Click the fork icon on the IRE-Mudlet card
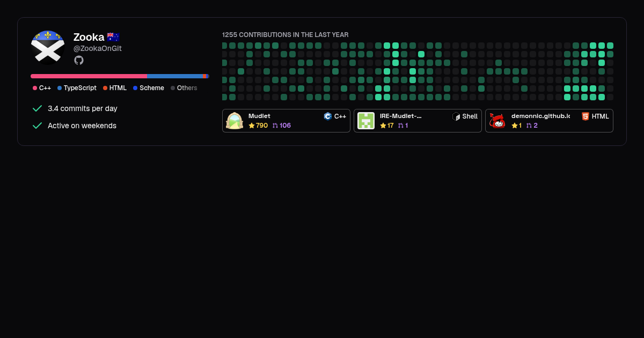Screen dimensions: 644x338 pos(400,126)
